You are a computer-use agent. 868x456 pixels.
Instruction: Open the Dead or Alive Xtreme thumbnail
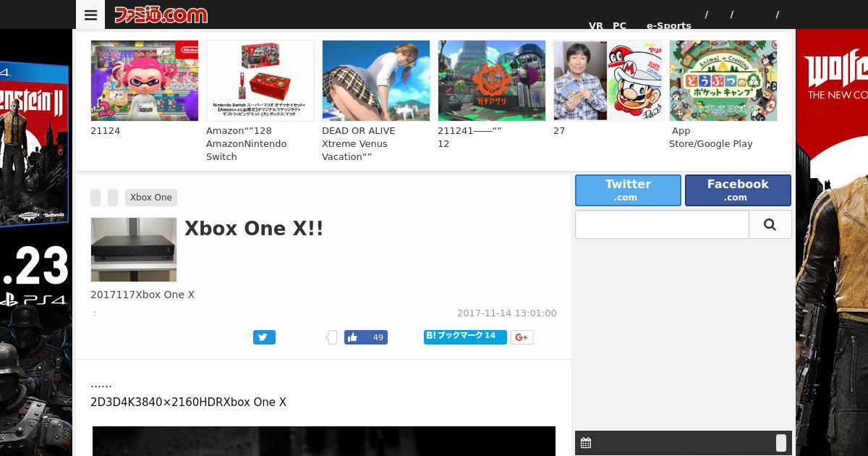point(376,80)
